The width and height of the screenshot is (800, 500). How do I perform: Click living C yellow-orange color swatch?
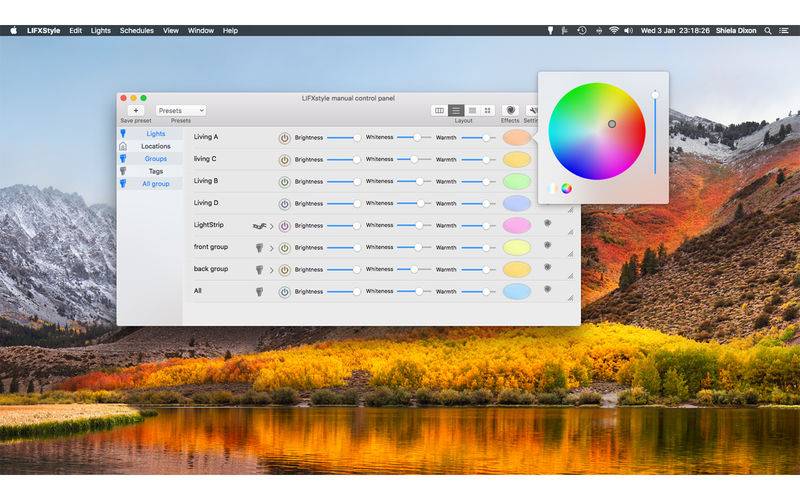[517, 160]
